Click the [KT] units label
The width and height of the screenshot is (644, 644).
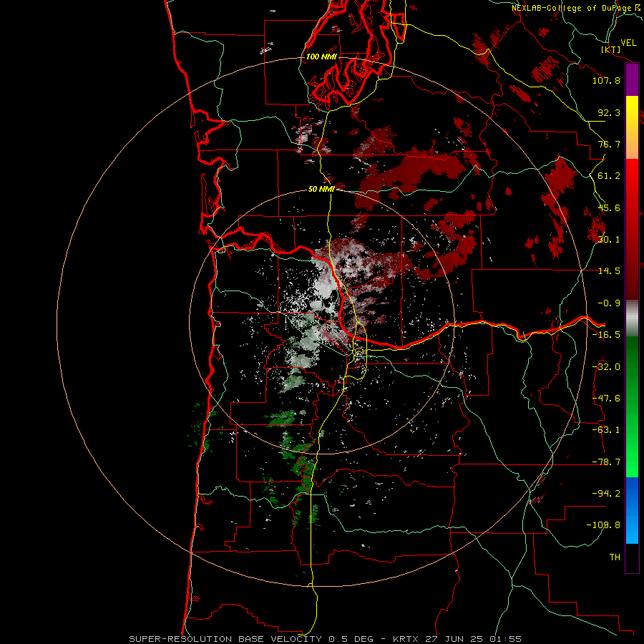coord(611,49)
